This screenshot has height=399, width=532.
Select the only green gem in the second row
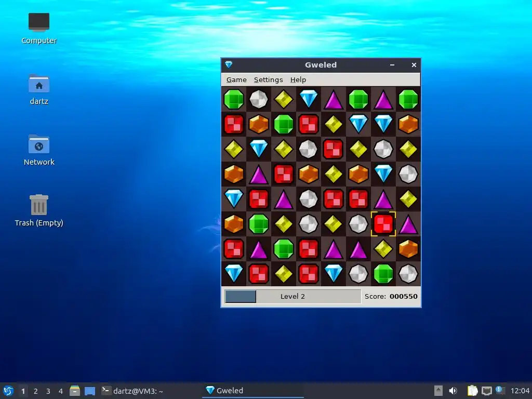[x=284, y=124]
